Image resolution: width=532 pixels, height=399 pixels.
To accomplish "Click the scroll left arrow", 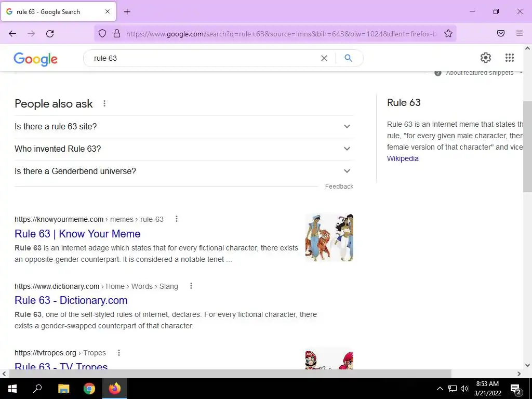I will coord(4,374).
